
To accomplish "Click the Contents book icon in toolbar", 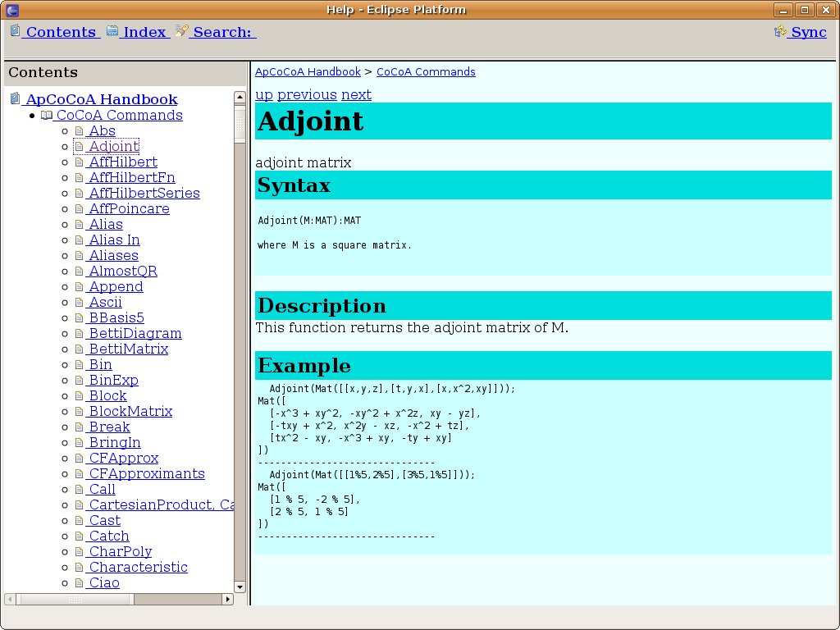I will (16, 31).
